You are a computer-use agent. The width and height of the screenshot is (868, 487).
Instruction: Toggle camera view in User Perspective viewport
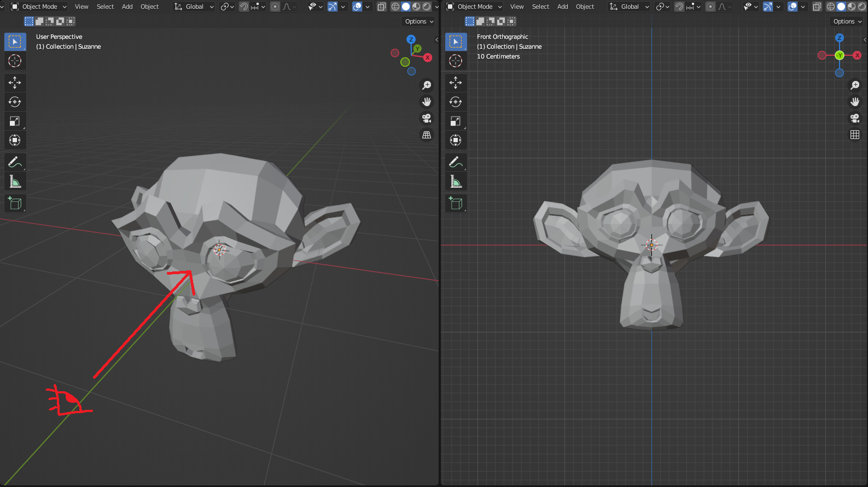pos(427,118)
